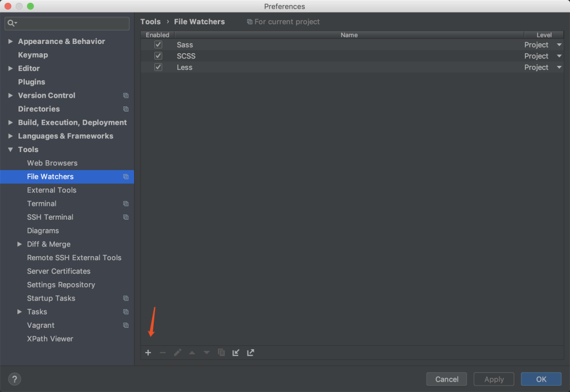
Task: Expand the Appearance & Behavior section
Action: click(x=10, y=42)
